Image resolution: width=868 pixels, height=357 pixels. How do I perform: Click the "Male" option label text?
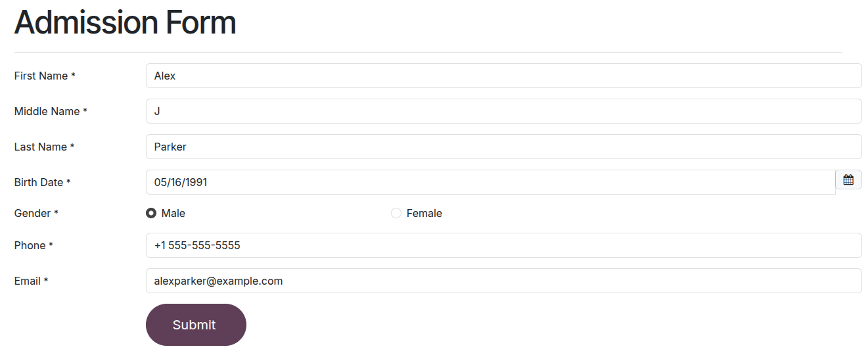(x=173, y=213)
